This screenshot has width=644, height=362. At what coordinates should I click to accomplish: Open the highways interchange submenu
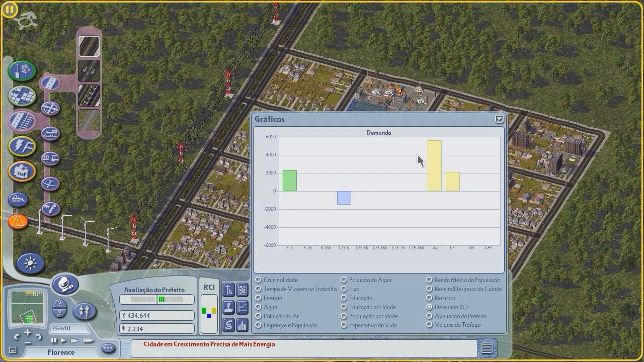pyautogui.click(x=50, y=108)
